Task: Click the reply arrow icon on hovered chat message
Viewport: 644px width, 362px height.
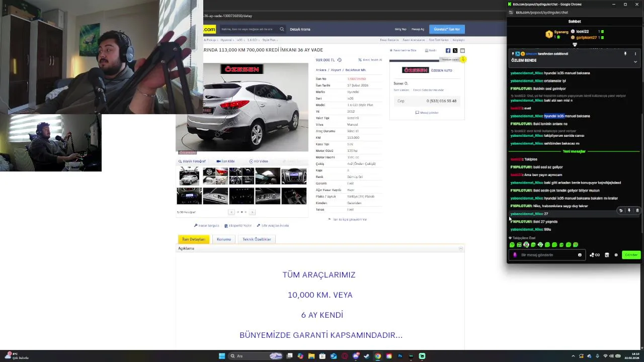Action: tap(621, 211)
